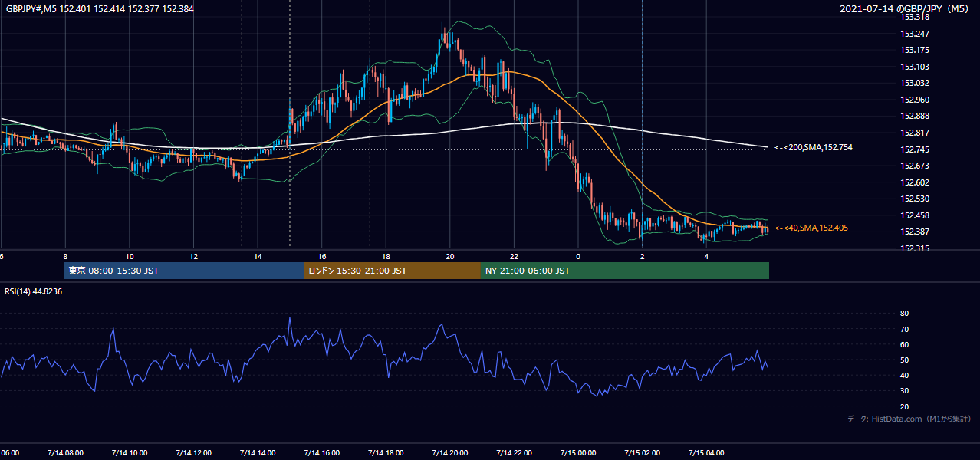
Task: Click hour tick 16 under the price chart
Action: (x=322, y=257)
